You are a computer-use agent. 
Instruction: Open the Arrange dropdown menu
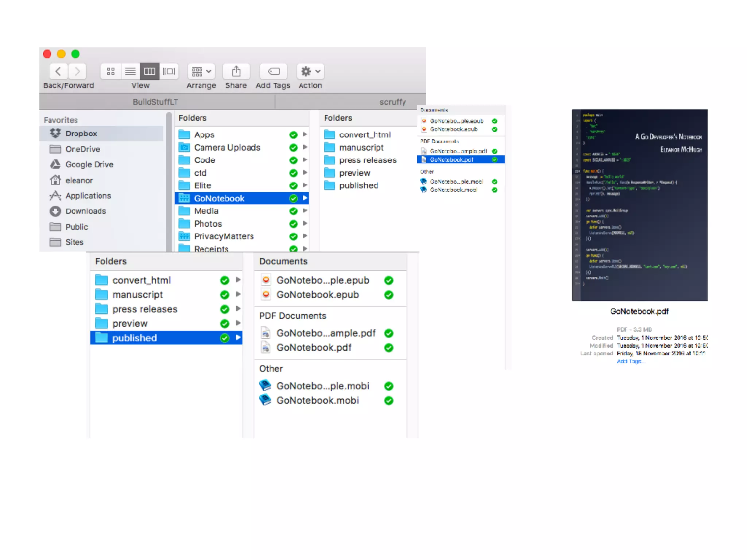pyautogui.click(x=201, y=71)
